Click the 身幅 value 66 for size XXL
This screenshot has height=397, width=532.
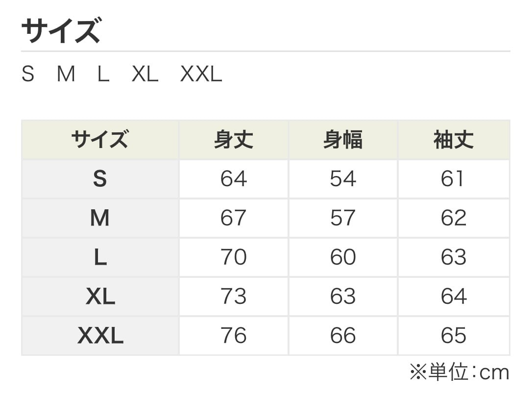pyautogui.click(x=343, y=336)
